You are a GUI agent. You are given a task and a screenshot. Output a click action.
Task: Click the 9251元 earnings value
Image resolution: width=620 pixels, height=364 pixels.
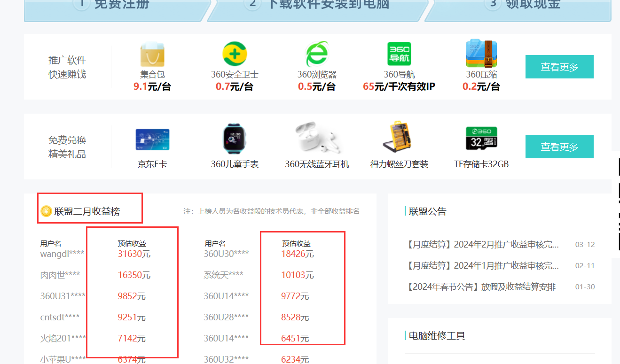point(132,317)
